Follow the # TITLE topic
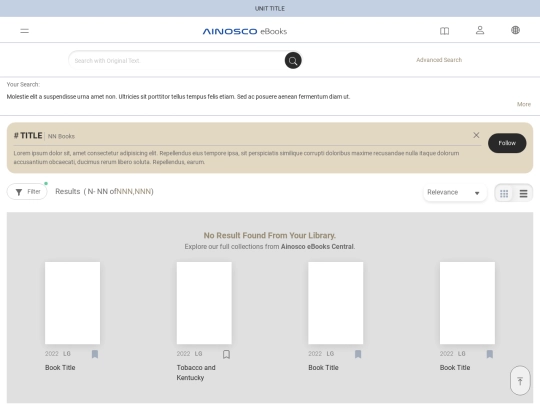Image resolution: width=540 pixels, height=405 pixels. coord(507,143)
